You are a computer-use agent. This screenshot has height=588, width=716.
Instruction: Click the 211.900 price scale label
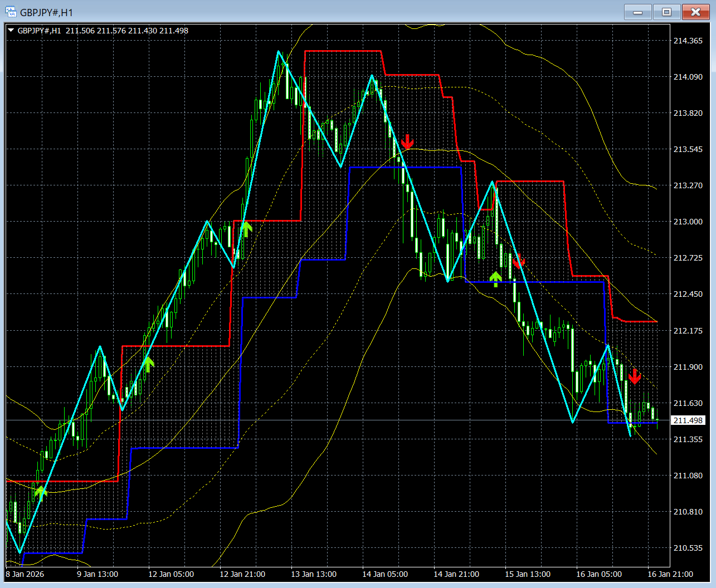pos(688,367)
